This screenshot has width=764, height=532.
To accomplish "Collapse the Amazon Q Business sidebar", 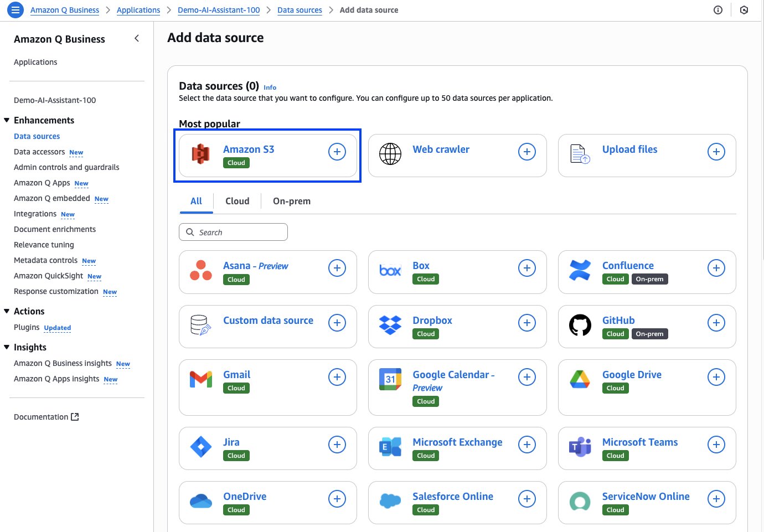I will (x=137, y=38).
